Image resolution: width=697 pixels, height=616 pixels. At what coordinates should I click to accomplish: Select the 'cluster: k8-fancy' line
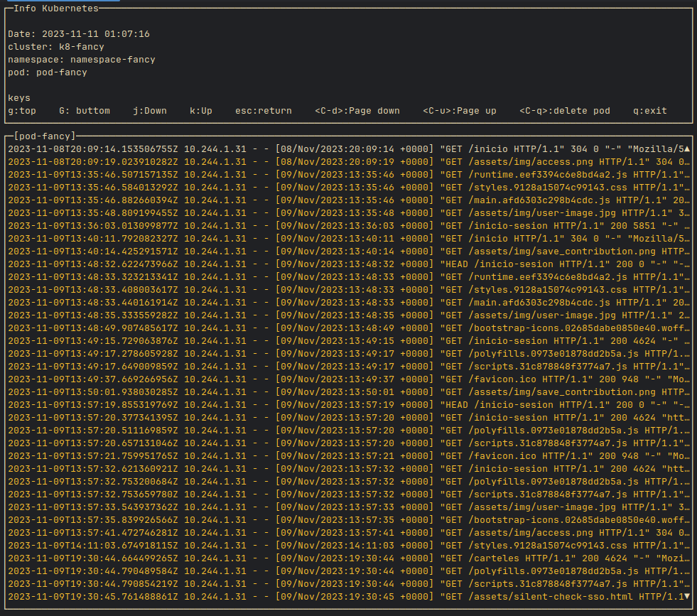click(56, 47)
